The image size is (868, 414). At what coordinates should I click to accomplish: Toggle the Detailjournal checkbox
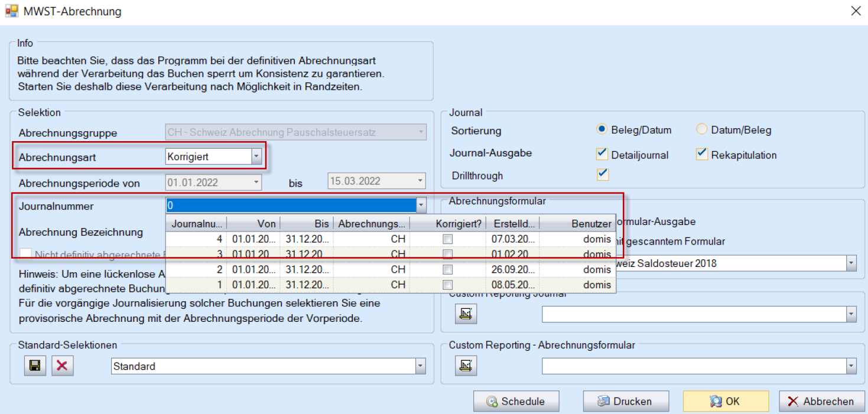tap(602, 154)
